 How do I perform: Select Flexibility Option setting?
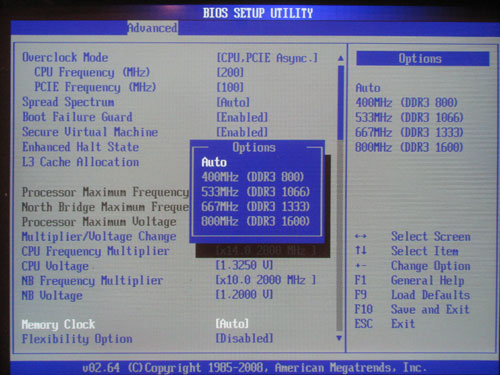(77, 339)
